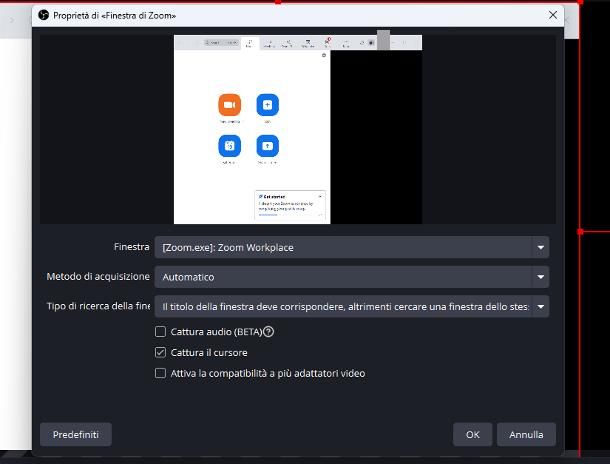The height and width of the screenshot is (464, 610).
Task: Close the Proprietà di «Finestra di Zoom» dialog
Action: pyautogui.click(x=552, y=15)
